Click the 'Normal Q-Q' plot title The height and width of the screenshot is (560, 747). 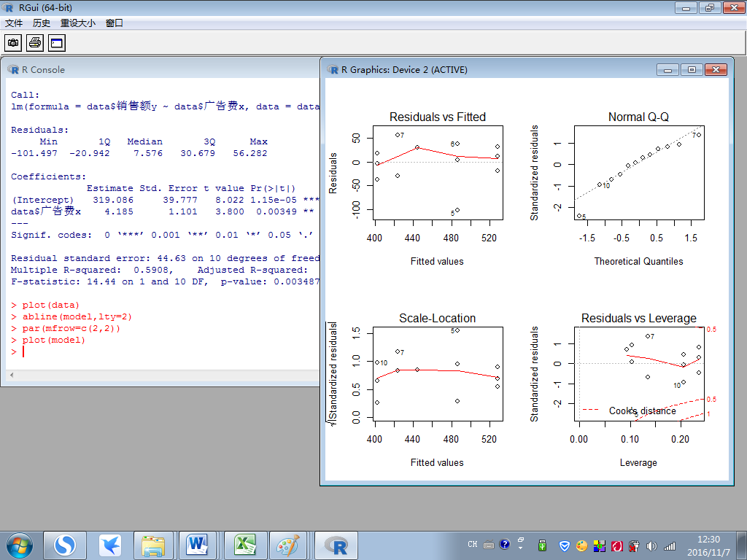tap(638, 117)
